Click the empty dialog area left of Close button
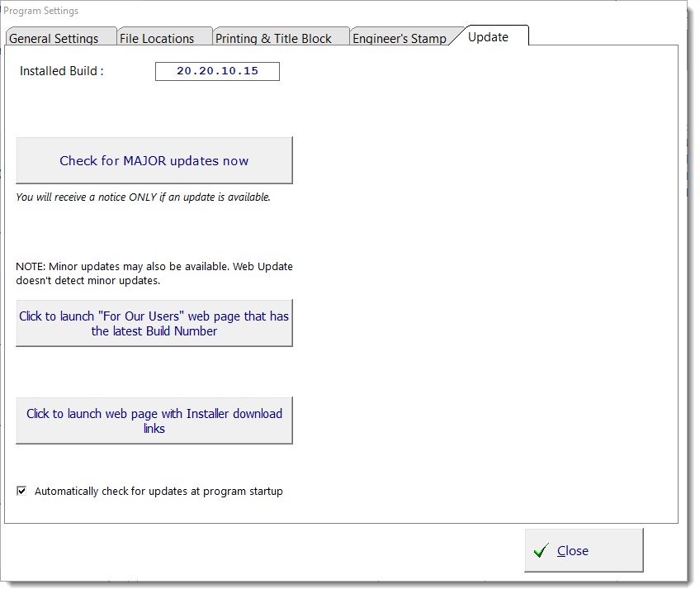Screen dimensions: 700x594 (264, 551)
